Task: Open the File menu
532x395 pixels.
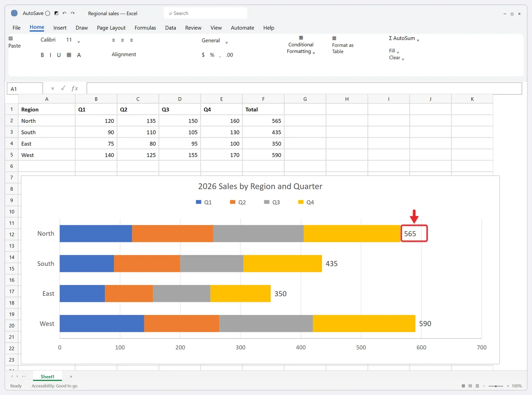Action: (x=16, y=28)
